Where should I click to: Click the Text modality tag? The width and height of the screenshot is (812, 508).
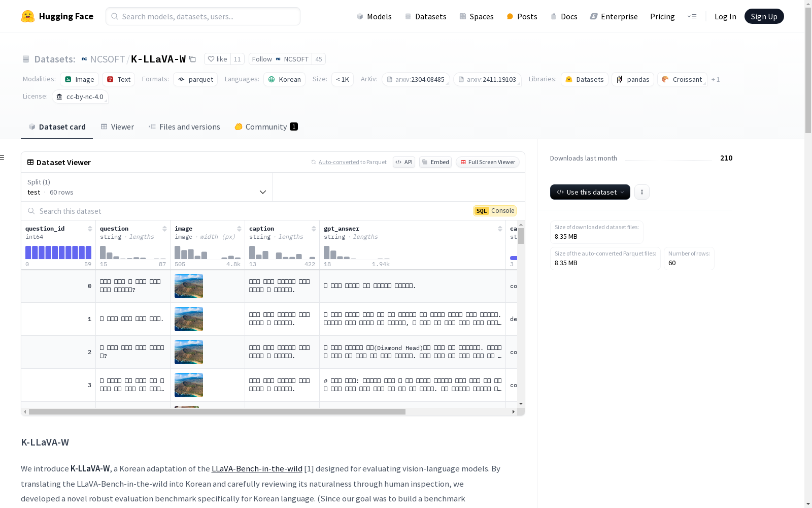(x=119, y=79)
